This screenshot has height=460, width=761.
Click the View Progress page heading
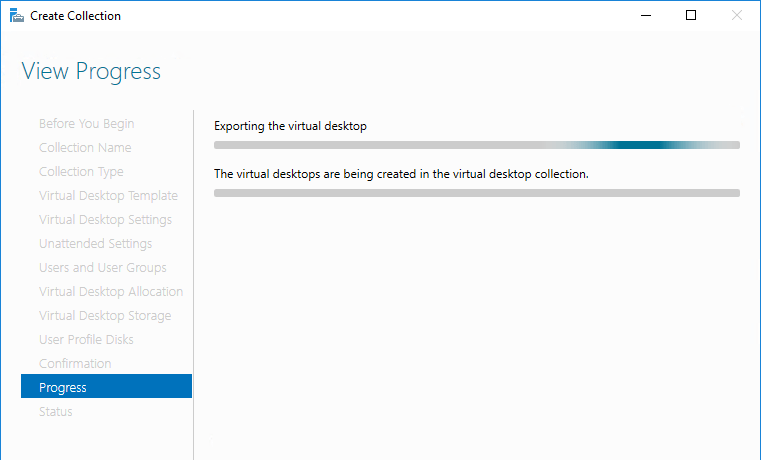91,72
